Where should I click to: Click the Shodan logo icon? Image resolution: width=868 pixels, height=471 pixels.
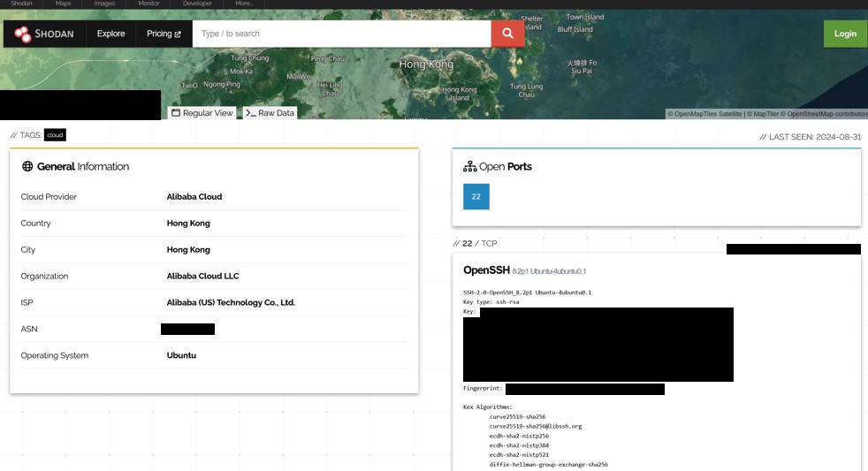point(23,34)
